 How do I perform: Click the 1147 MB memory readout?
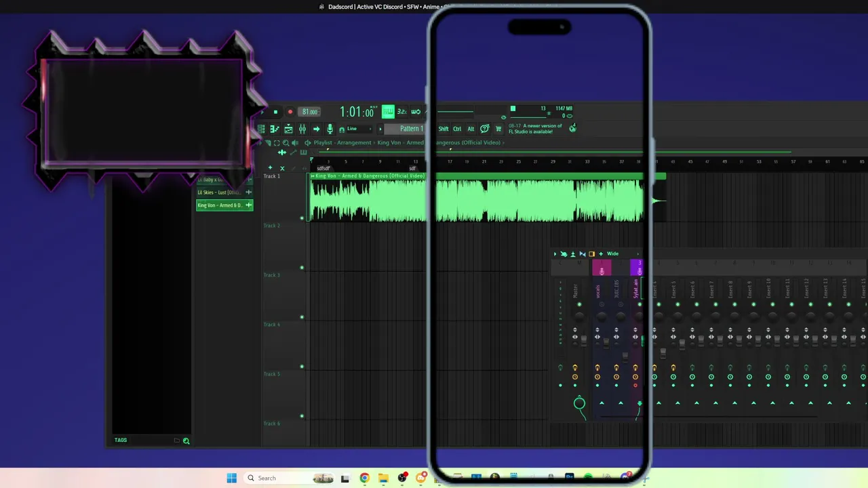point(564,108)
